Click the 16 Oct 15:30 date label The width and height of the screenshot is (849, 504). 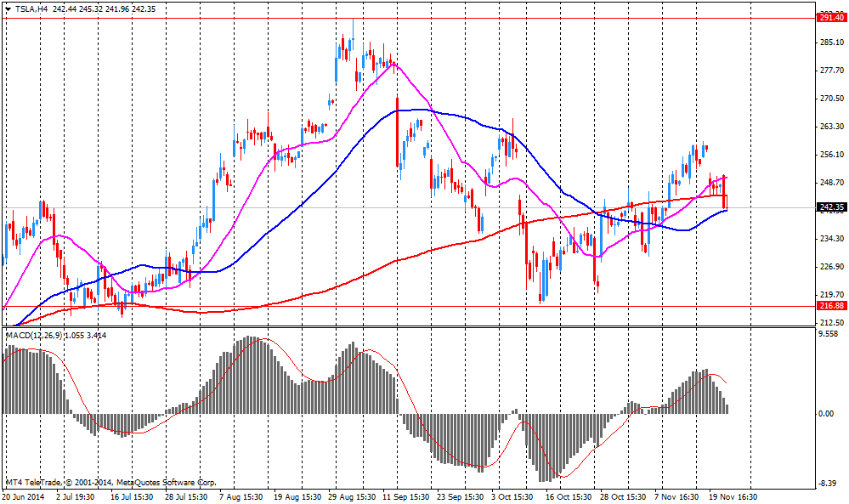pos(569,497)
